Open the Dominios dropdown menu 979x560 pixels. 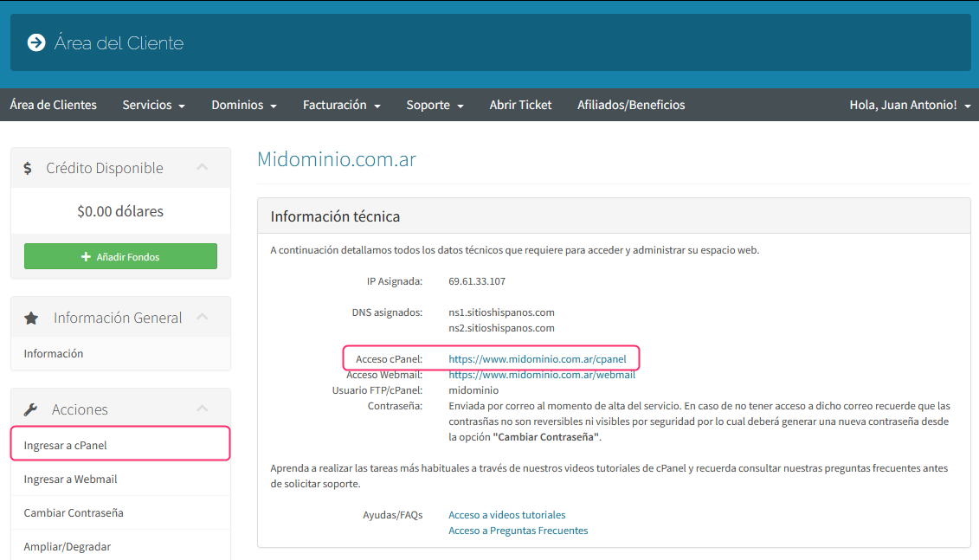(243, 105)
